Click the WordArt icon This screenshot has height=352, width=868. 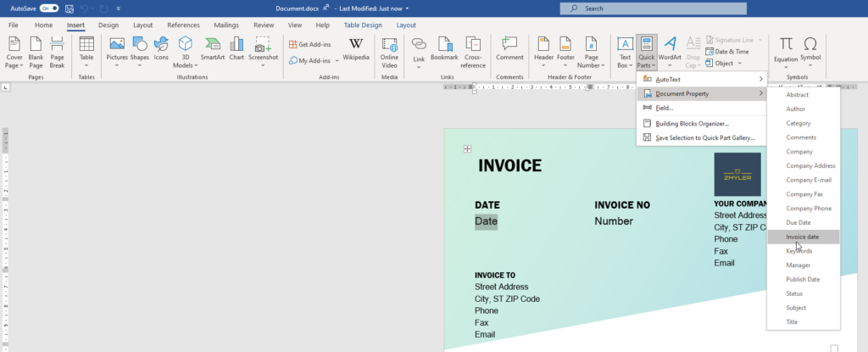coord(670,53)
